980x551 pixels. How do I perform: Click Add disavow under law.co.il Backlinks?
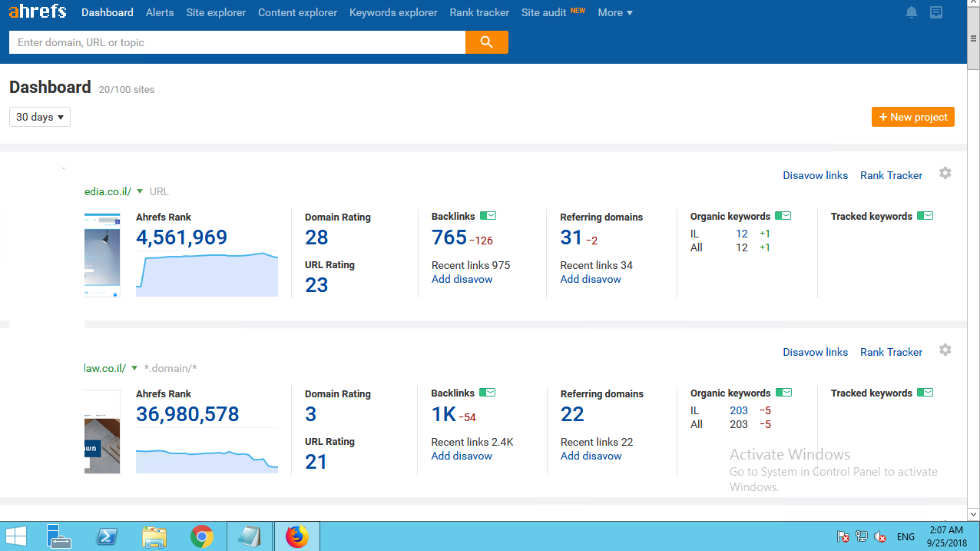point(462,456)
